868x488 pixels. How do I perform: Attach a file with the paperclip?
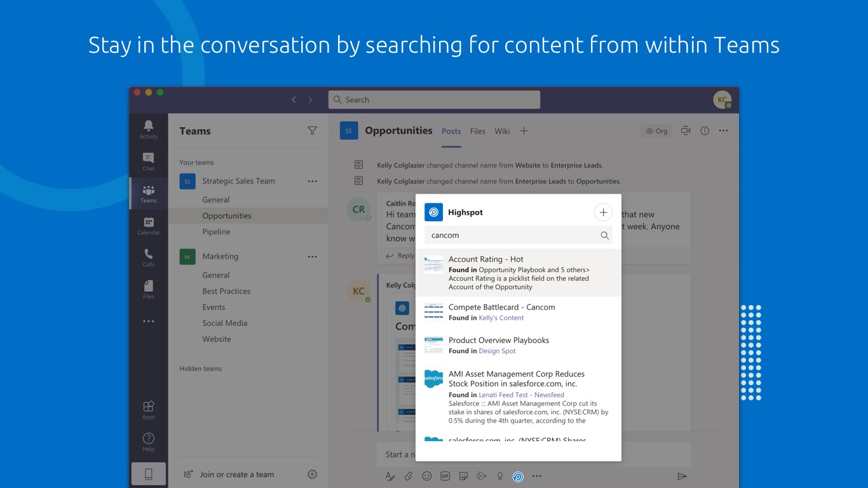pyautogui.click(x=409, y=476)
